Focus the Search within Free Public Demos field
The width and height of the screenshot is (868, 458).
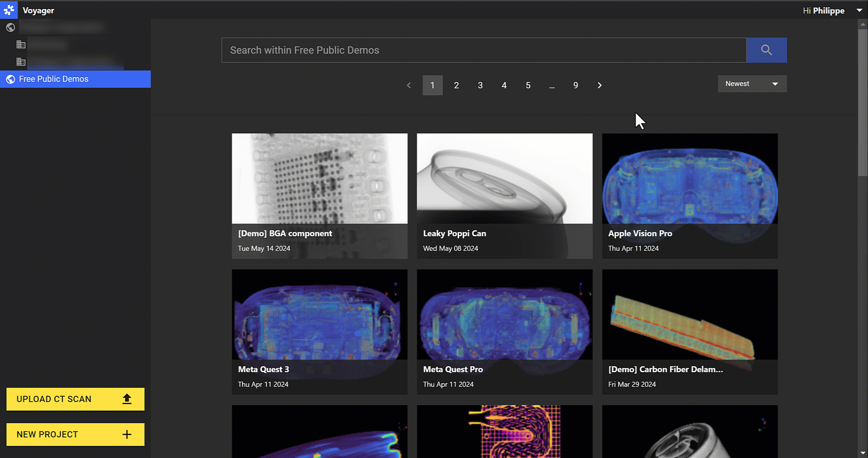[483, 50]
